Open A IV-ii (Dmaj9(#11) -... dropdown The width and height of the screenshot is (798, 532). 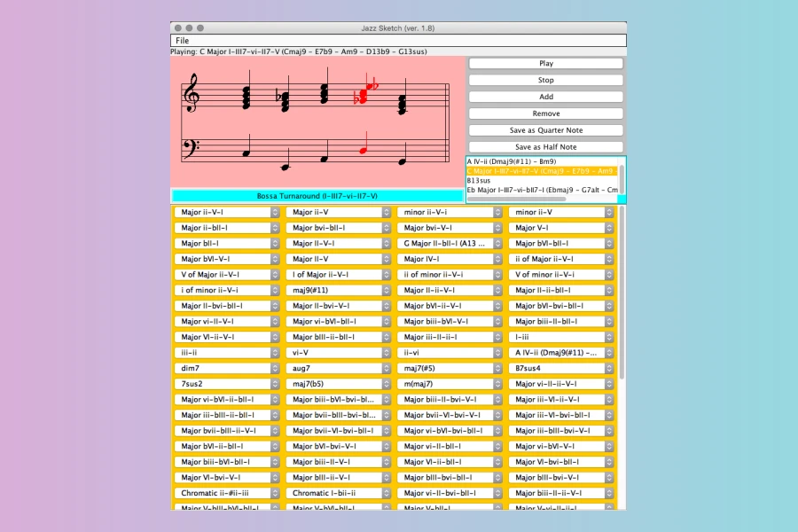coord(561,353)
